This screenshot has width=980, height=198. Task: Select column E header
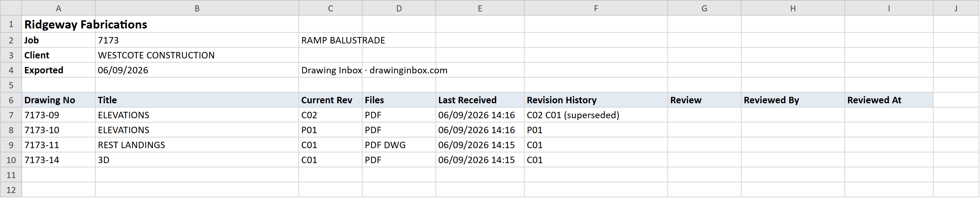[x=480, y=8]
